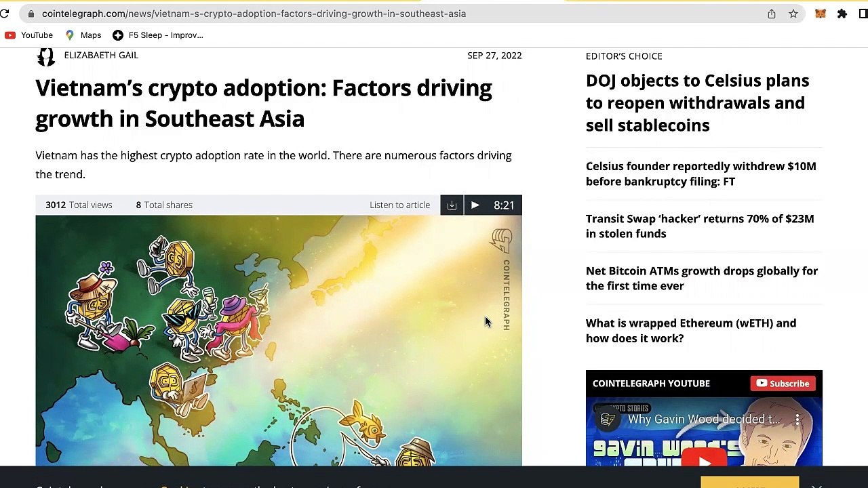Click the channel avatar on the embedded video
The height and width of the screenshot is (488, 868).
point(608,420)
